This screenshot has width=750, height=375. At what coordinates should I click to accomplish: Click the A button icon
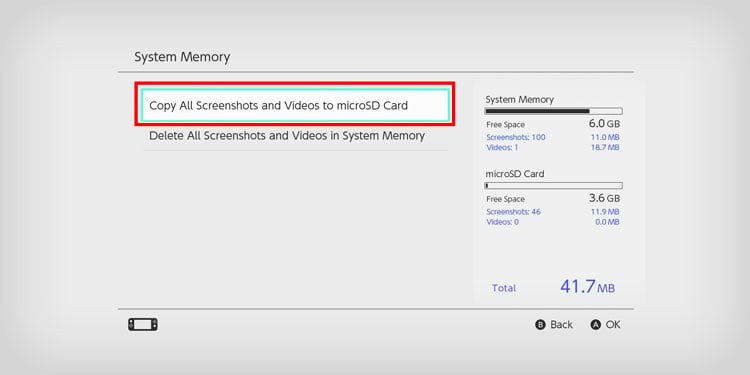coord(596,325)
